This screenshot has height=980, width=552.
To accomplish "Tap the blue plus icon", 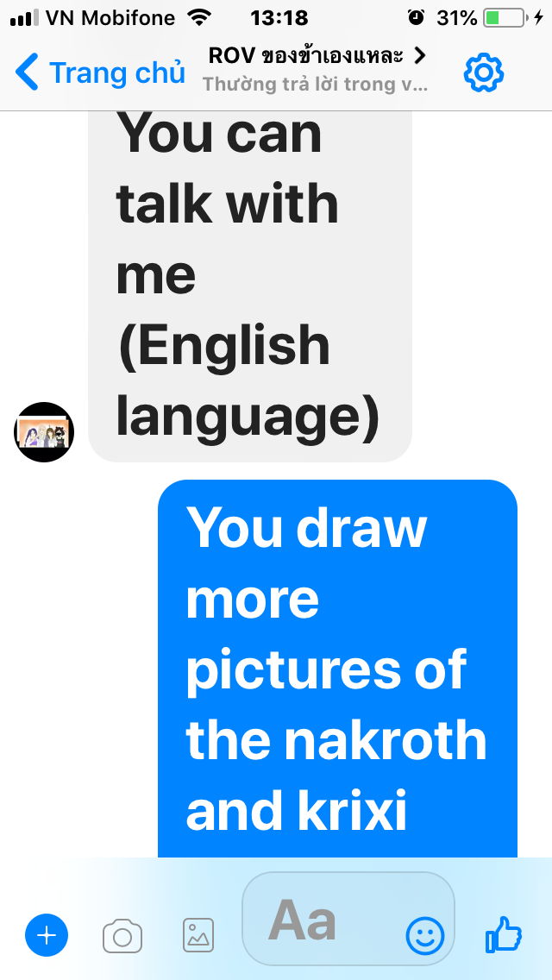I will 47,936.
